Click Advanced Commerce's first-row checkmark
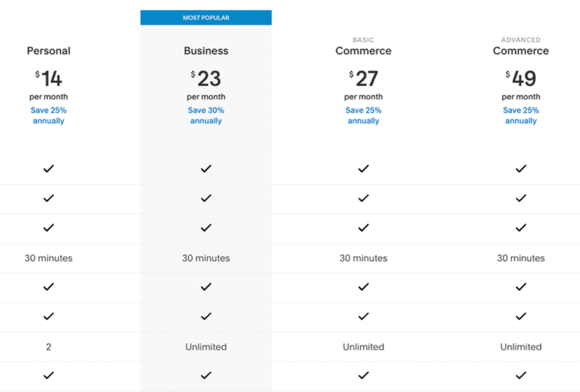This screenshot has height=392, width=580. coord(521,169)
